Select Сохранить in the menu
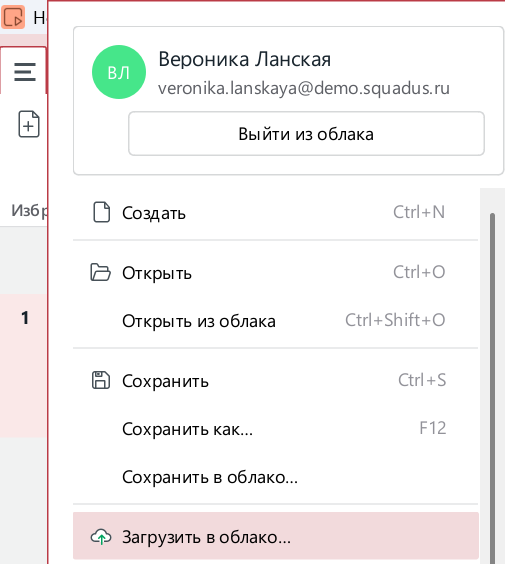This screenshot has width=505, height=564. click(276, 381)
